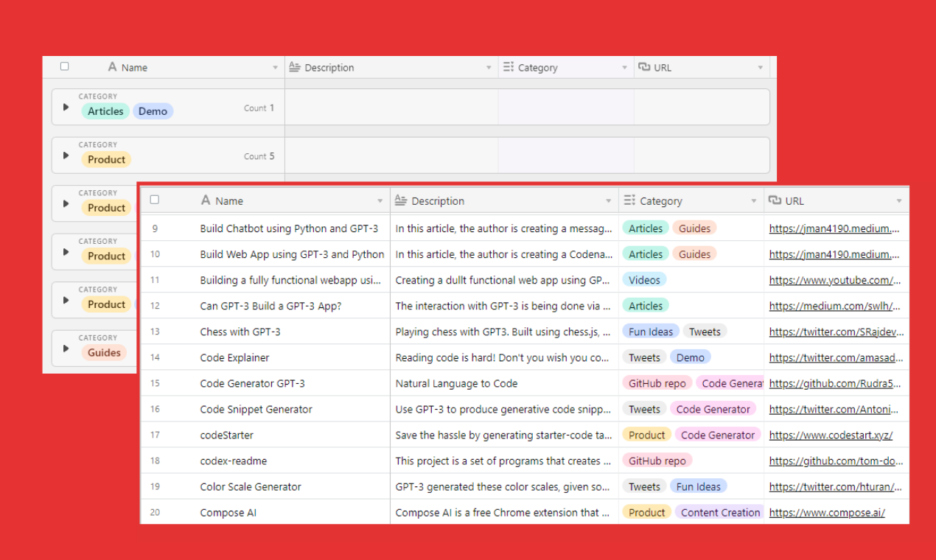
Task: Click Guides tag in row 9
Action: tap(694, 228)
